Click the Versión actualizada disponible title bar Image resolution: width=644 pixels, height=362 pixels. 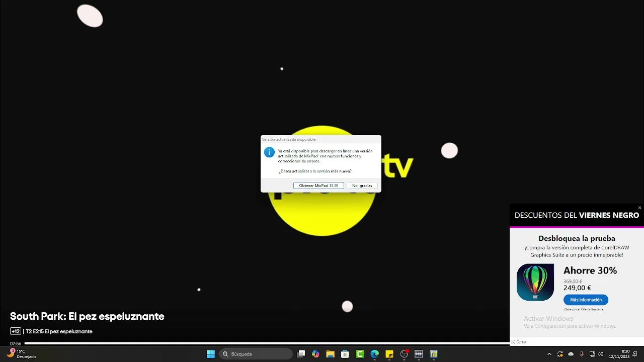click(x=321, y=139)
